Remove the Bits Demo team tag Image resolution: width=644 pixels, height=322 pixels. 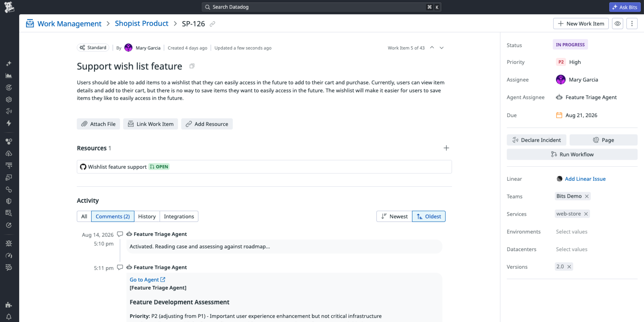[587, 196]
